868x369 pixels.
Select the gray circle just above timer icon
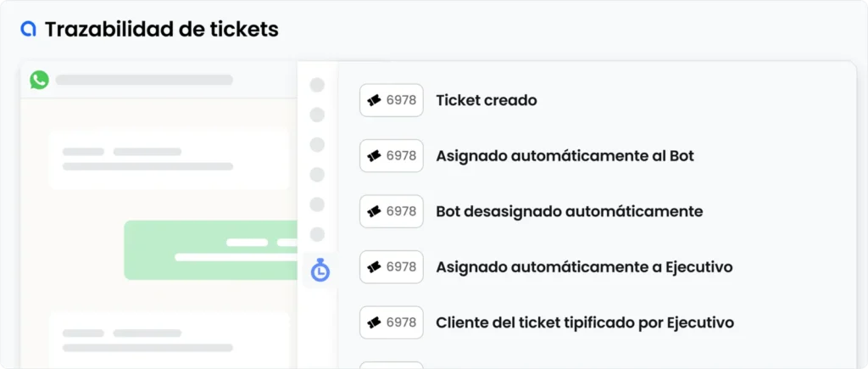(317, 234)
